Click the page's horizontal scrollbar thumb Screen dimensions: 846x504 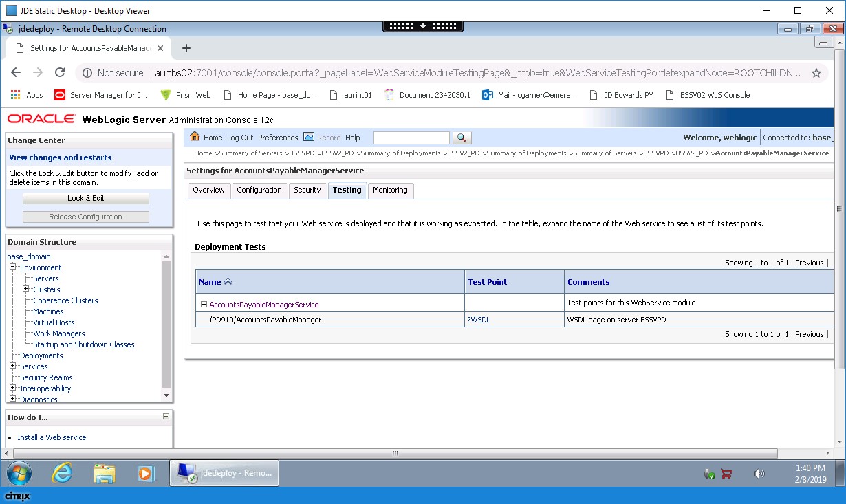tap(395, 453)
